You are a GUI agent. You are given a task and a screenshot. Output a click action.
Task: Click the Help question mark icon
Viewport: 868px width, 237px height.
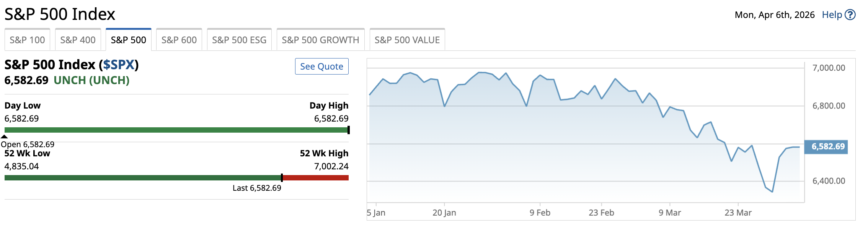(850, 15)
